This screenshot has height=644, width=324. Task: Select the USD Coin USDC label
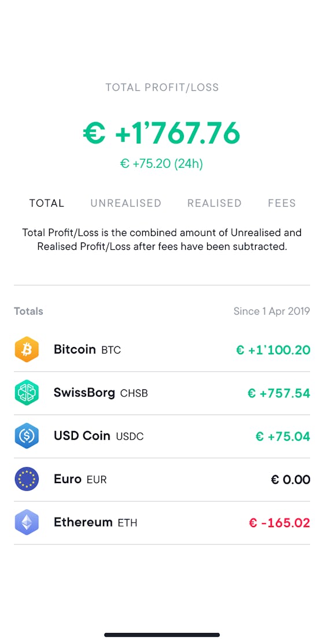pos(98,436)
